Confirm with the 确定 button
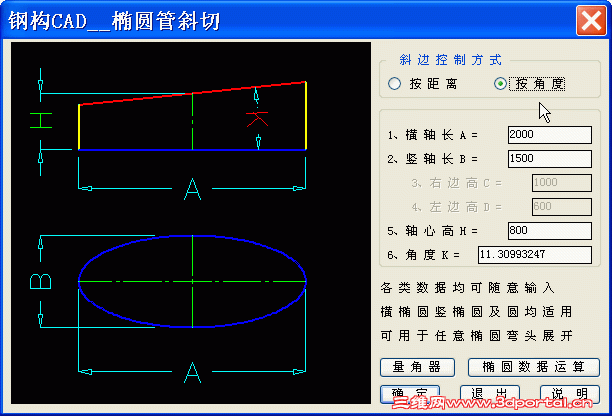Image resolution: width=612 pixels, height=416 pixels. tap(410, 394)
